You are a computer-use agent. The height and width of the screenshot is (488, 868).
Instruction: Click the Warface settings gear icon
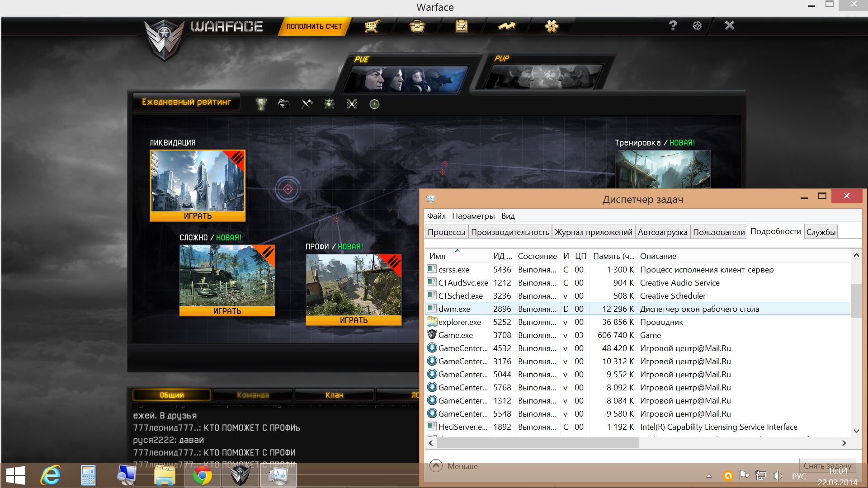(x=697, y=26)
